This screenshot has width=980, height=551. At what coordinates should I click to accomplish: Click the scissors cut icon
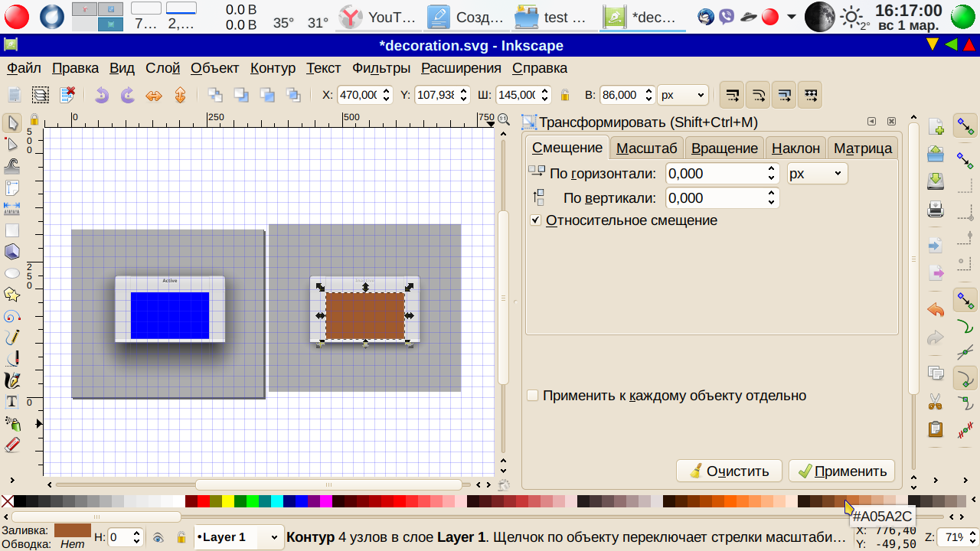tap(935, 400)
